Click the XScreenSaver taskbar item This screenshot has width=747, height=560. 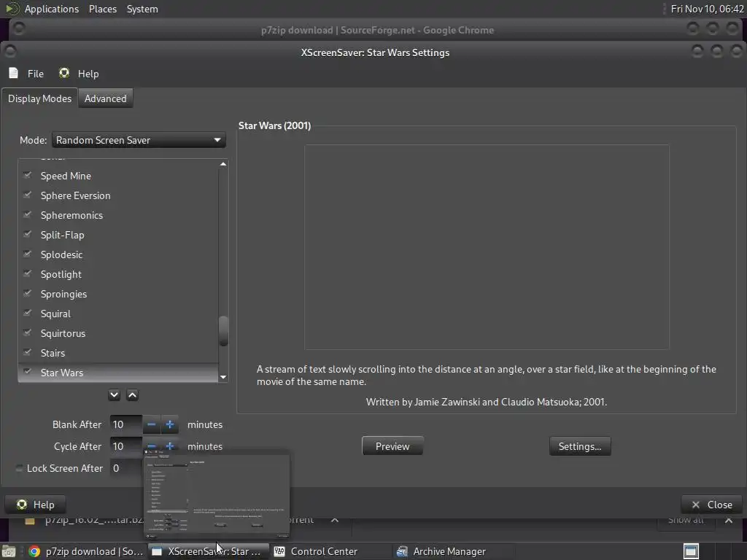(x=208, y=551)
